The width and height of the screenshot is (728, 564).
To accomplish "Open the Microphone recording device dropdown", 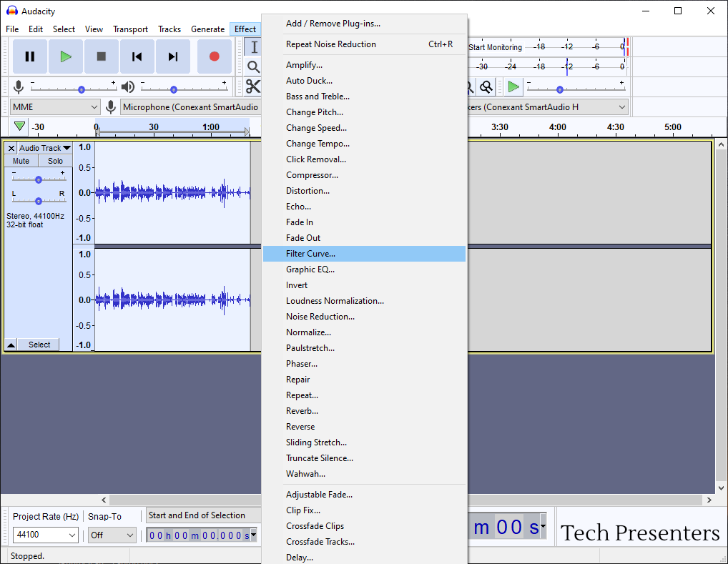I will click(190, 107).
